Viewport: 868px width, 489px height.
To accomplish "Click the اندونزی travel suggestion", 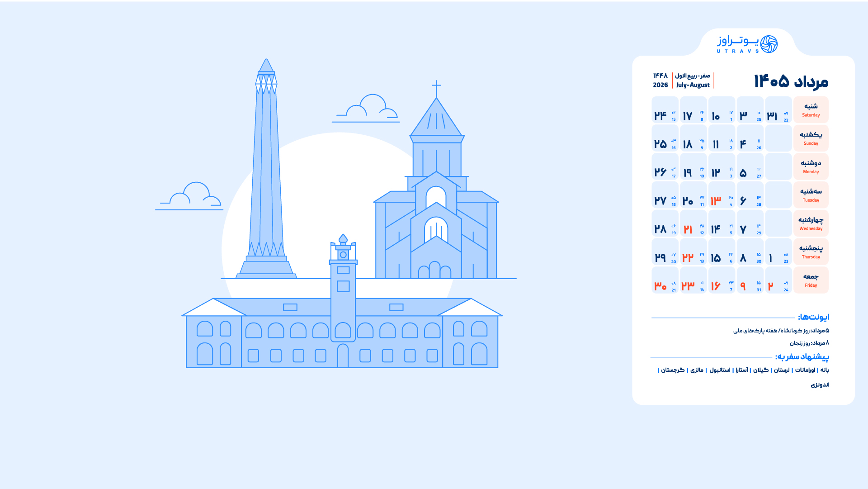I will (820, 385).
